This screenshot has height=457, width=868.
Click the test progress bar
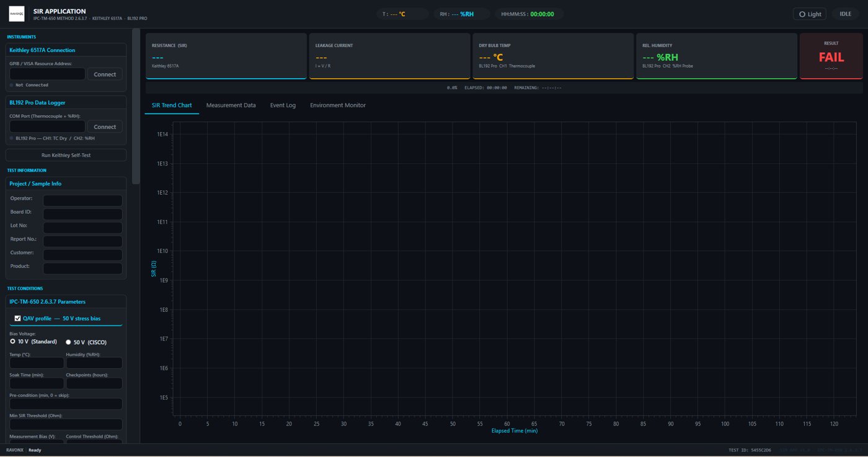504,87
